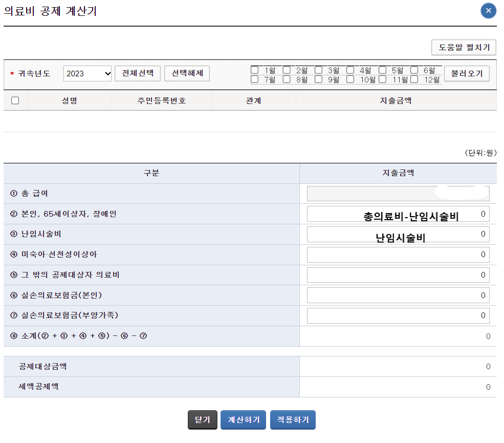Click the 전체선택 select-all button
Image resolution: width=504 pixels, height=443 pixels.
point(139,73)
